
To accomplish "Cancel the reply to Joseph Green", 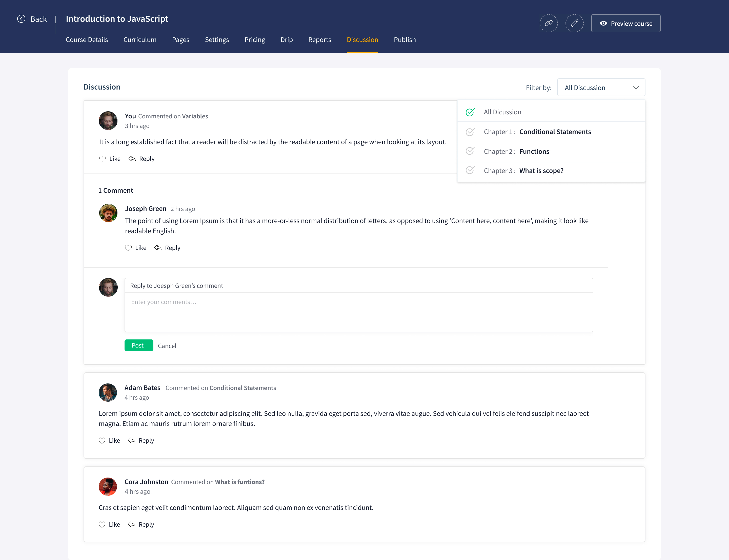I will coord(167,346).
